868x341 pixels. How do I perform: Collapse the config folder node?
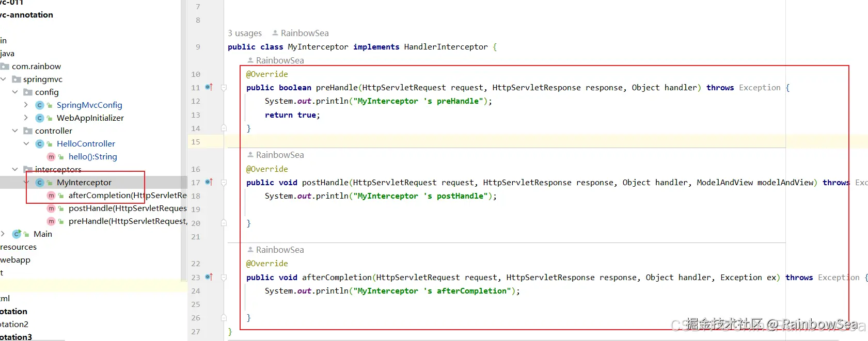pos(15,92)
